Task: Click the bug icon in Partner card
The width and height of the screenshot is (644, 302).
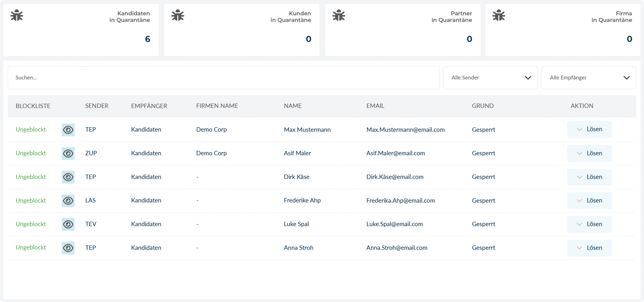Action: tap(339, 15)
